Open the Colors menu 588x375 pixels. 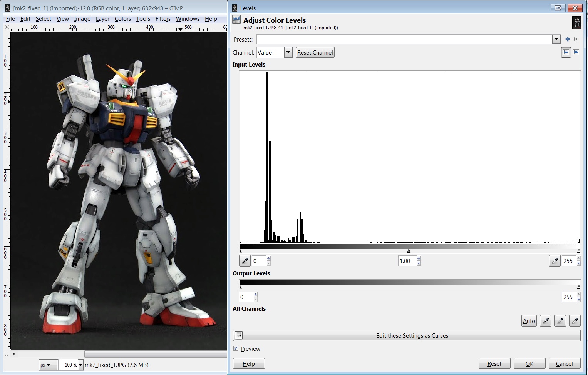click(x=123, y=19)
